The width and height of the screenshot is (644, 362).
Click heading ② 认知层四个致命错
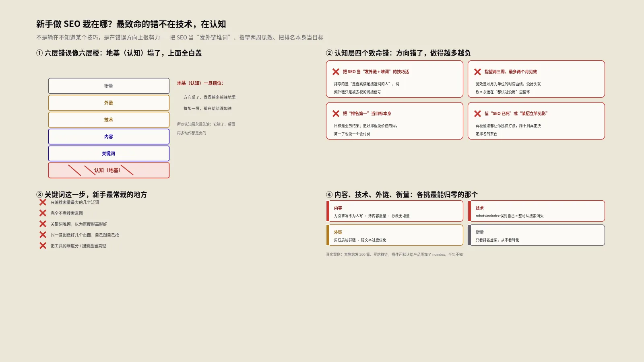tap(398, 53)
